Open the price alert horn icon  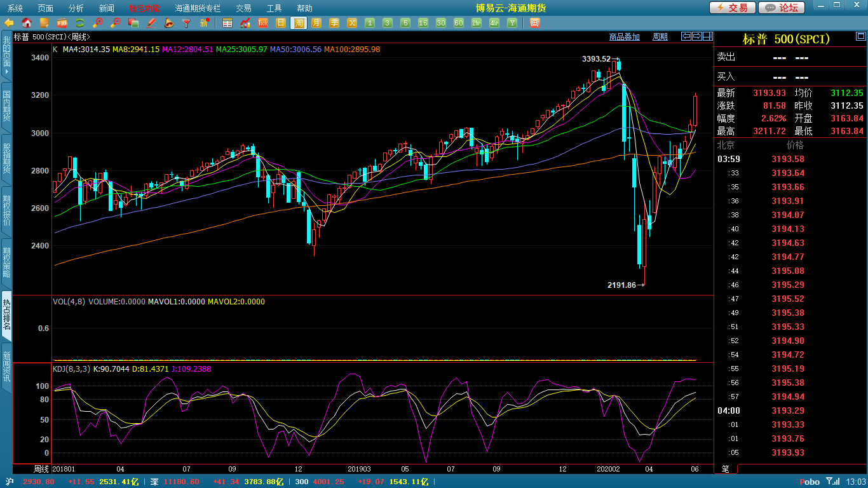click(x=169, y=23)
